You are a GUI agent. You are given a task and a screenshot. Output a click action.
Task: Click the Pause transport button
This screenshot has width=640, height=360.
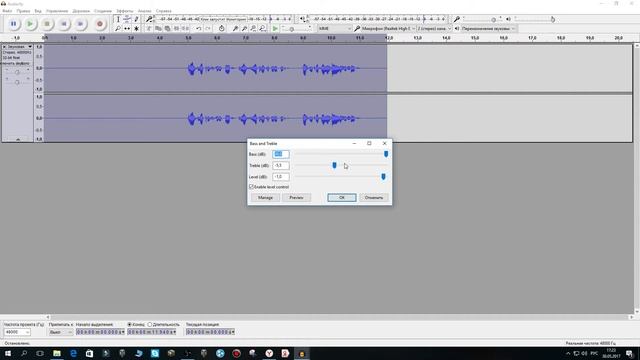point(13,24)
